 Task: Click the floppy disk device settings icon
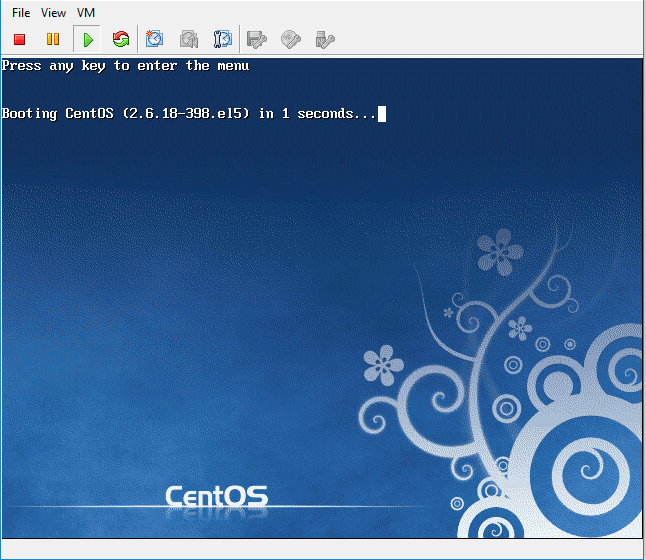257,40
